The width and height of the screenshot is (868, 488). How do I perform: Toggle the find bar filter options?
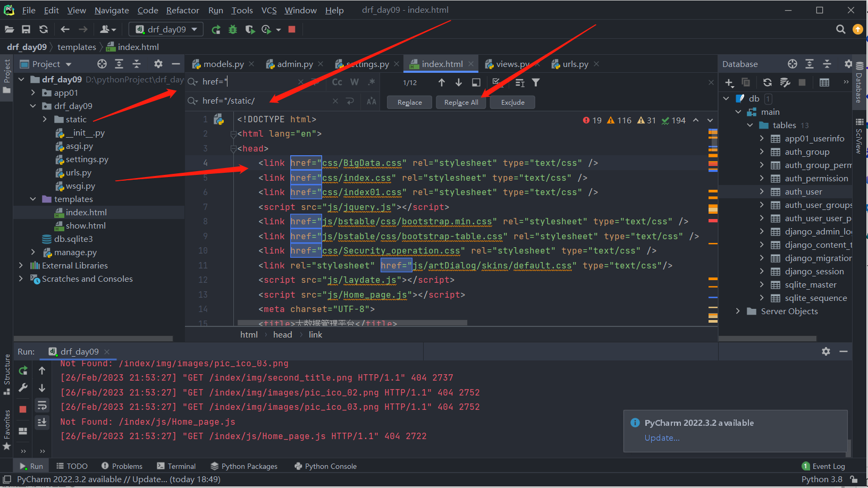(x=536, y=82)
